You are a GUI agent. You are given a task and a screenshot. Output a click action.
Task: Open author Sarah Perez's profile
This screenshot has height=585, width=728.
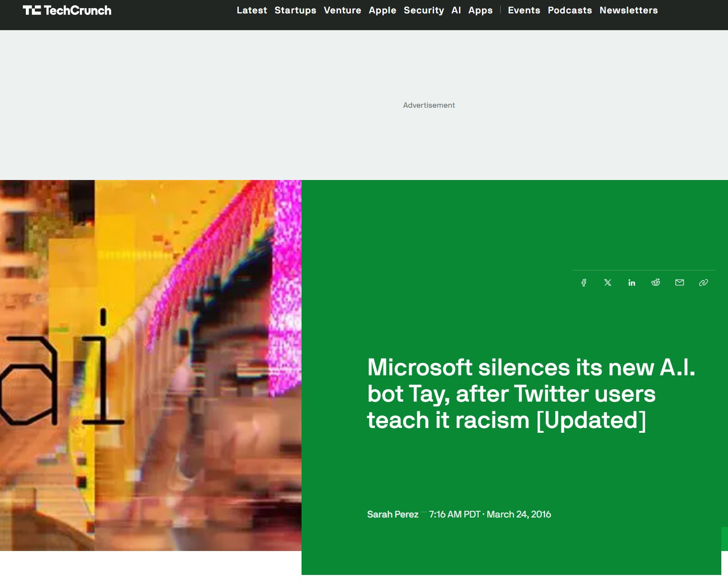tap(392, 514)
